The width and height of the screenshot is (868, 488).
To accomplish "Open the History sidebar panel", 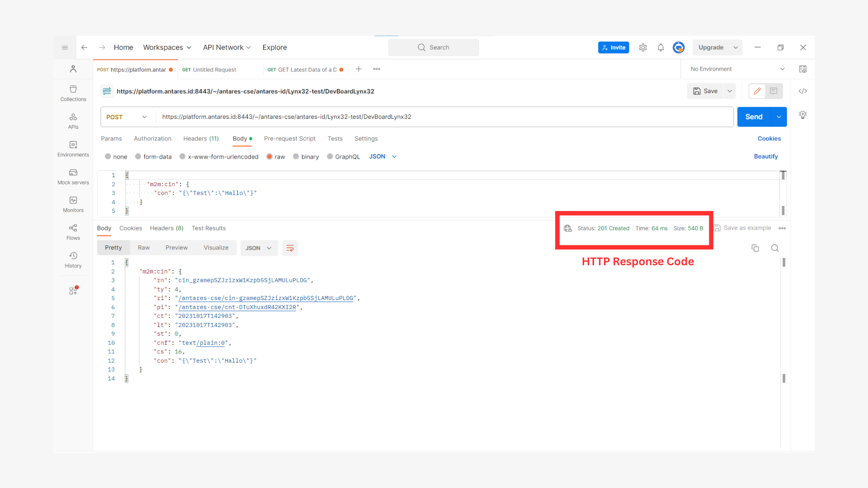I will (73, 260).
